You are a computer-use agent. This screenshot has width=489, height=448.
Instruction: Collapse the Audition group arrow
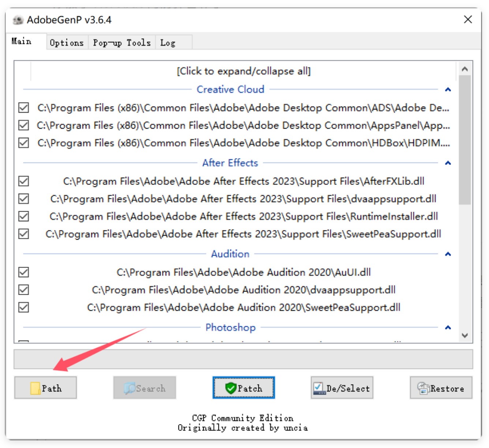coord(448,254)
